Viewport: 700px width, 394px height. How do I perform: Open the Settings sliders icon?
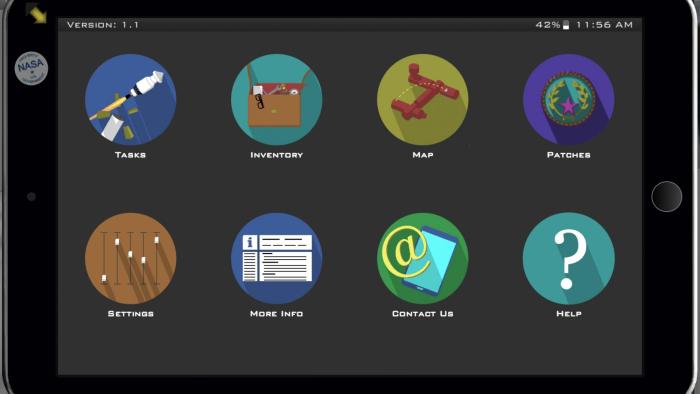[130, 258]
